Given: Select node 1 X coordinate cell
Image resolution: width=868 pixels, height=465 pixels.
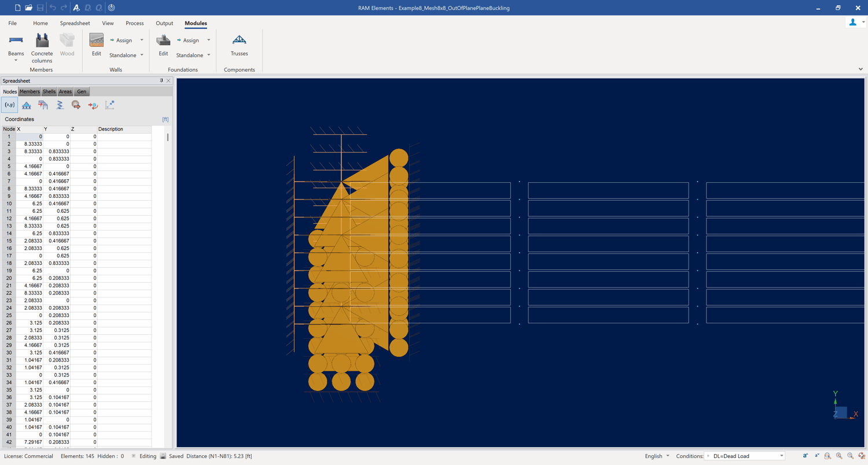Looking at the screenshot, I should [30, 136].
